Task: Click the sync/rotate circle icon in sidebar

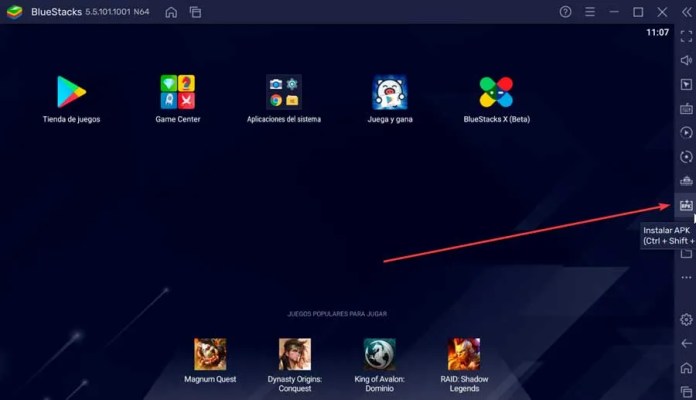Action: (x=686, y=157)
